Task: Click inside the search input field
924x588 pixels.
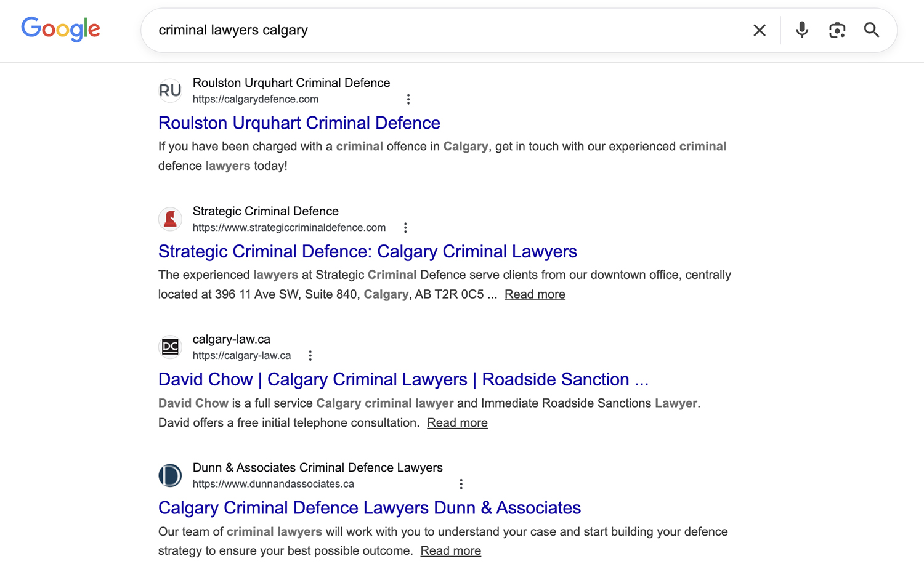Action: coord(431,30)
